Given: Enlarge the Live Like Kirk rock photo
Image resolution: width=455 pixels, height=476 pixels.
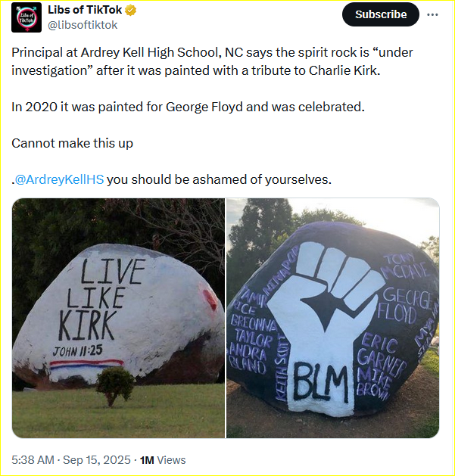Looking at the screenshot, I should tap(118, 318).
